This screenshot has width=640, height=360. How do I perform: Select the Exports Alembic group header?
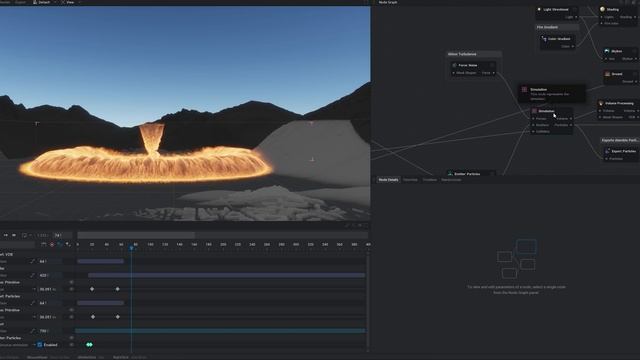tap(620, 140)
